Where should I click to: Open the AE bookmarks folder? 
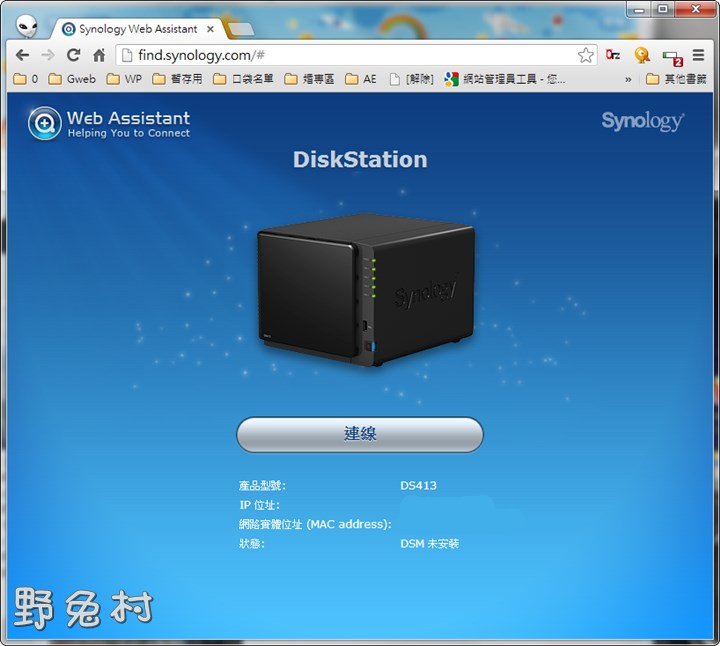pos(360,79)
